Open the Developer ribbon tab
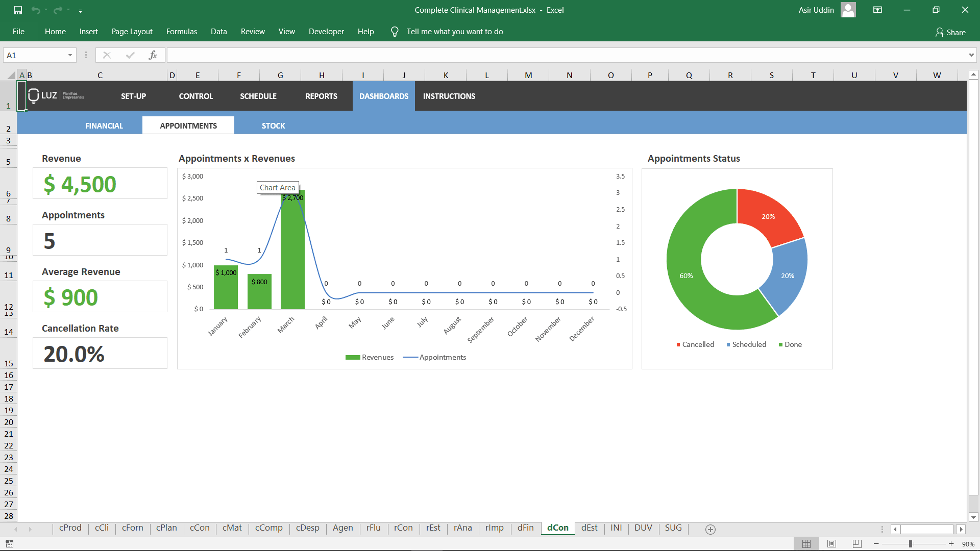This screenshot has height=551, width=980. 326,31
